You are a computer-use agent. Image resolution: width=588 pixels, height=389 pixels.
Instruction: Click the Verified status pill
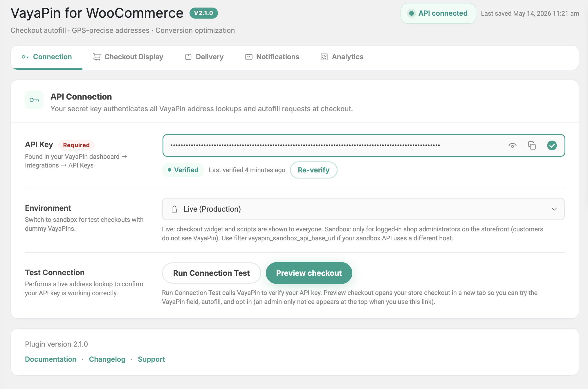pos(183,170)
